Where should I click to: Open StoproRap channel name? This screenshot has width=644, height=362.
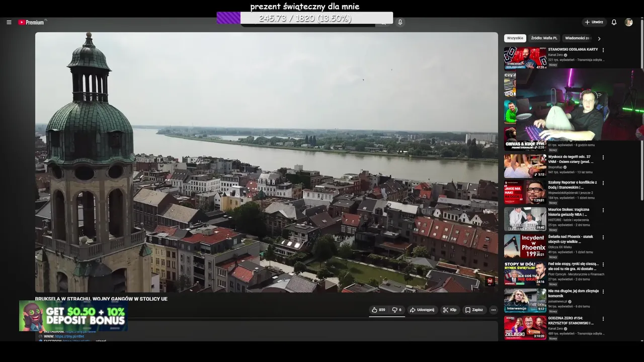(555, 167)
